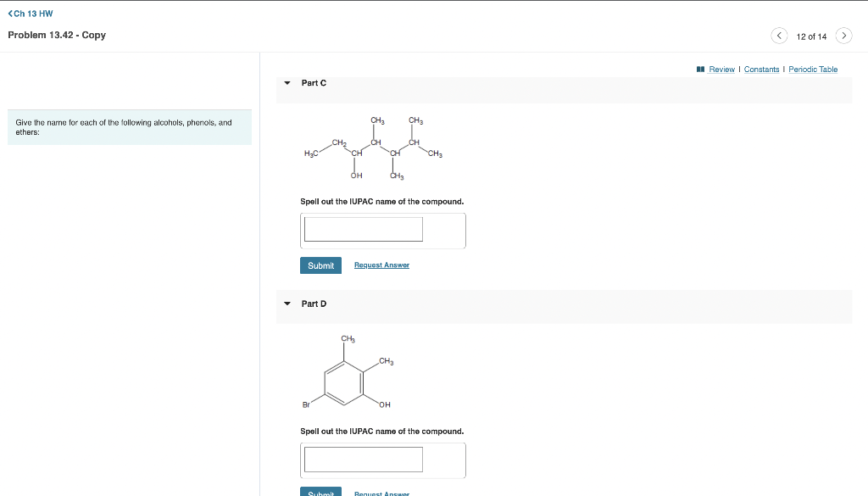Open the Periodic Table
Image resolution: width=868 pixels, height=496 pixels.
pyautogui.click(x=813, y=69)
